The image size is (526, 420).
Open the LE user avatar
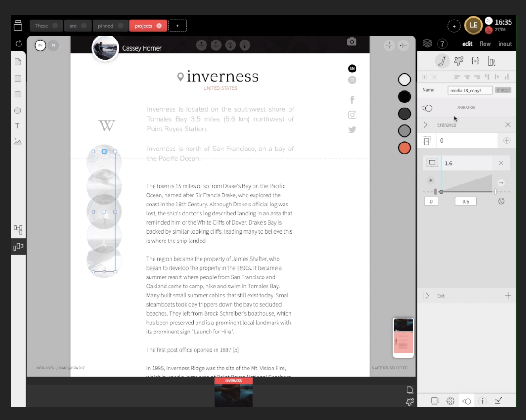[x=473, y=25]
